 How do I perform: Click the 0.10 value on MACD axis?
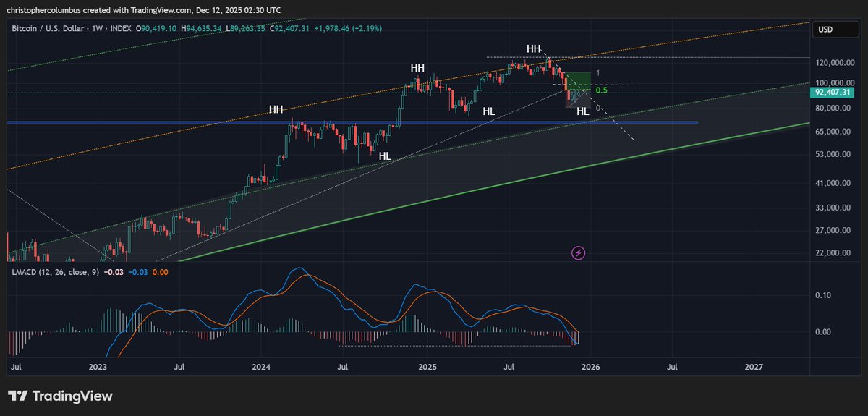coord(823,295)
